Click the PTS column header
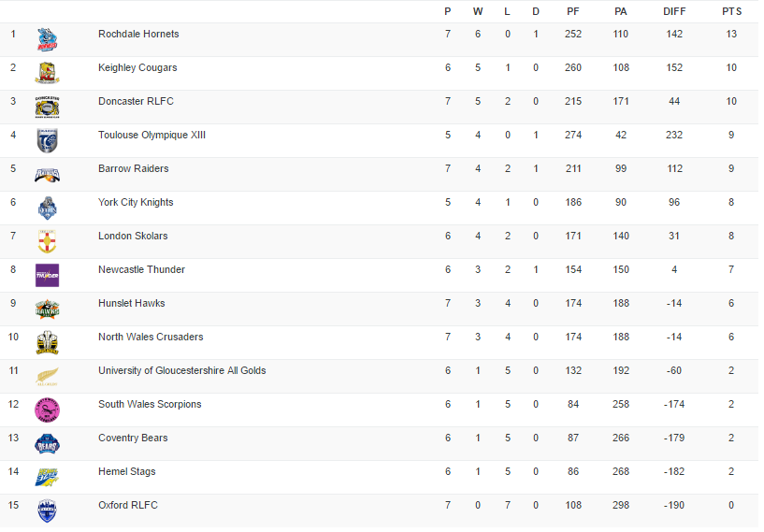The height and width of the screenshot is (532, 764). pyautogui.click(x=731, y=11)
